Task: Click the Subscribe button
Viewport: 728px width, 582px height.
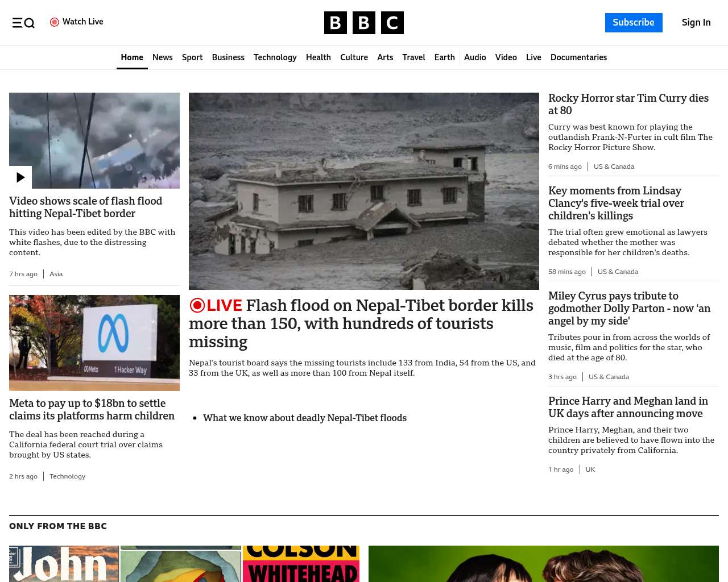Action: pyautogui.click(x=634, y=23)
